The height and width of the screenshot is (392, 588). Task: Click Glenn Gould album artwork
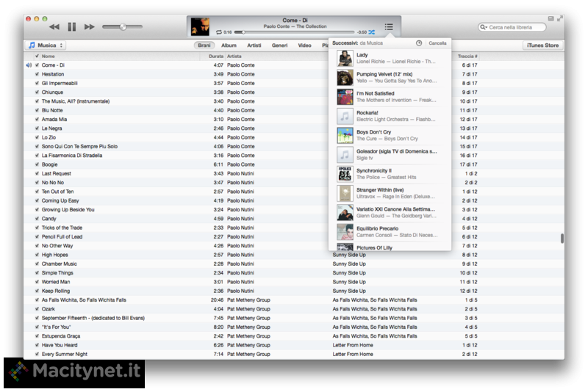[345, 212]
